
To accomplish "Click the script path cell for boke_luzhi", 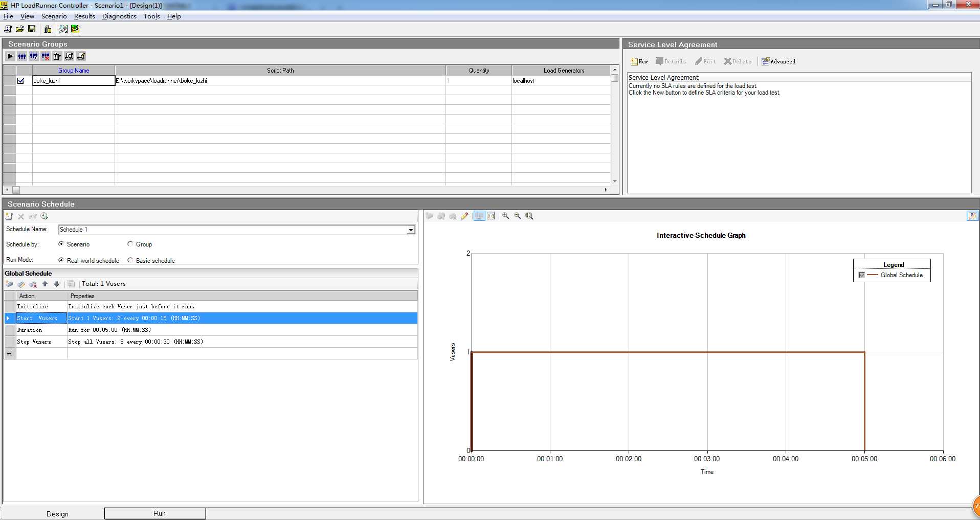I will [280, 81].
